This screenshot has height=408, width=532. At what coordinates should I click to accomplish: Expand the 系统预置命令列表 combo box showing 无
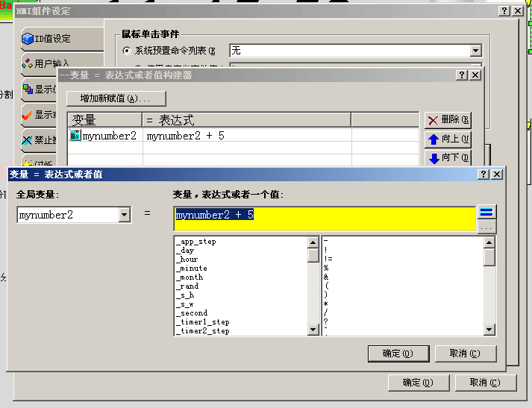tap(475, 51)
